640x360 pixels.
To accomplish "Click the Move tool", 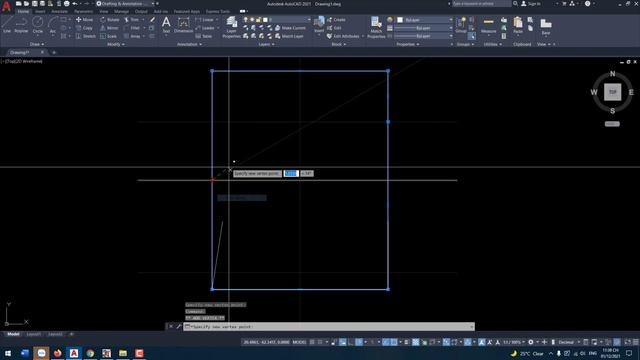I will point(84,20).
